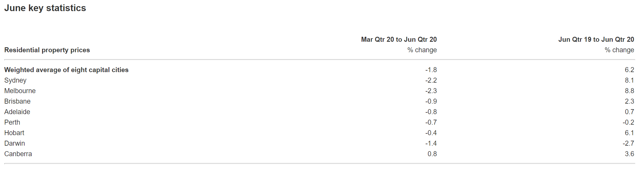Select the Adelaide row label
The image size is (644, 169).
pos(17,112)
